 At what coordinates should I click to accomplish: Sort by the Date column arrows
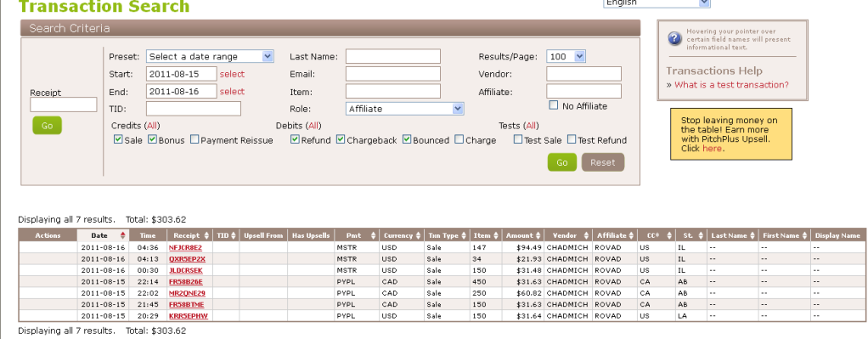point(123,235)
